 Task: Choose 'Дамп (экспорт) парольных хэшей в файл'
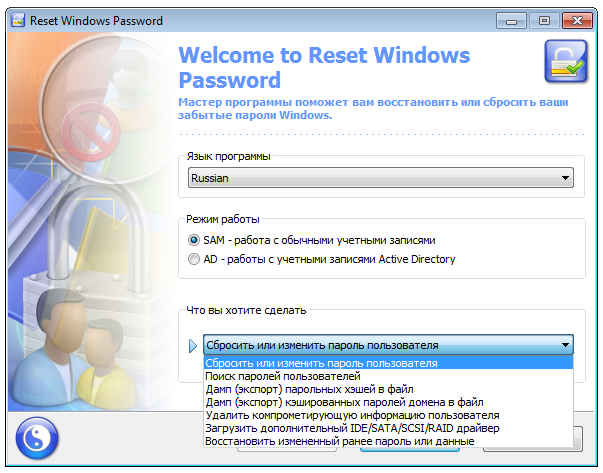coord(388,389)
